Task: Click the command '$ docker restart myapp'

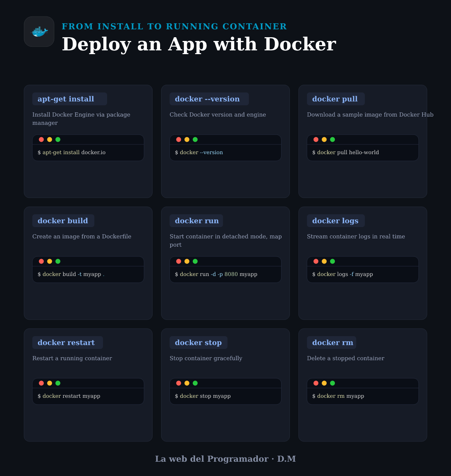Action: click(69, 396)
